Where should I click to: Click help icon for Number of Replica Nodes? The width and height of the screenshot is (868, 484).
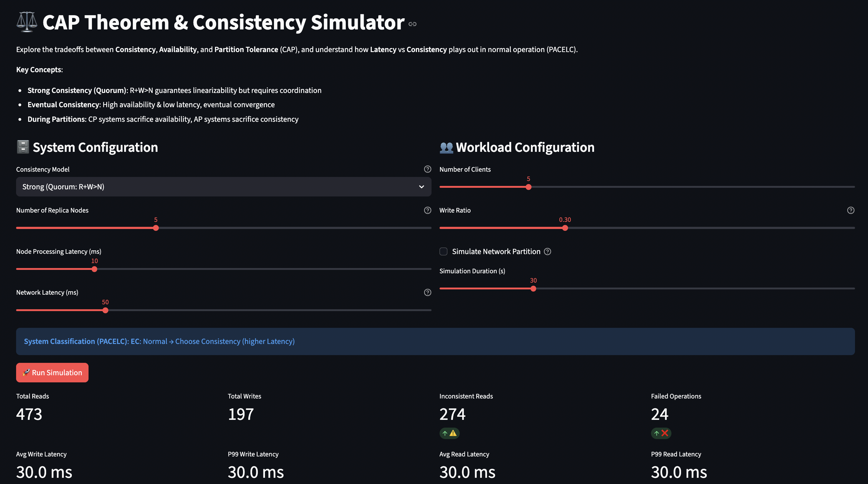(427, 210)
